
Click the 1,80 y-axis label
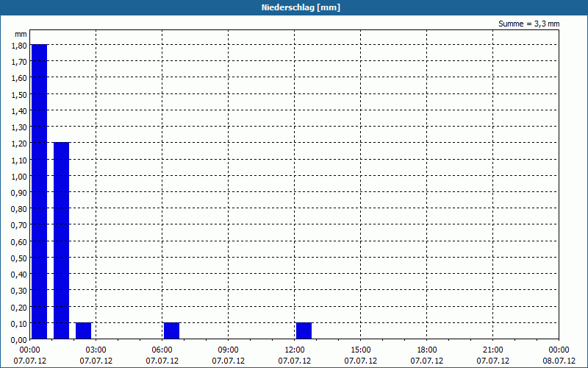[19, 46]
